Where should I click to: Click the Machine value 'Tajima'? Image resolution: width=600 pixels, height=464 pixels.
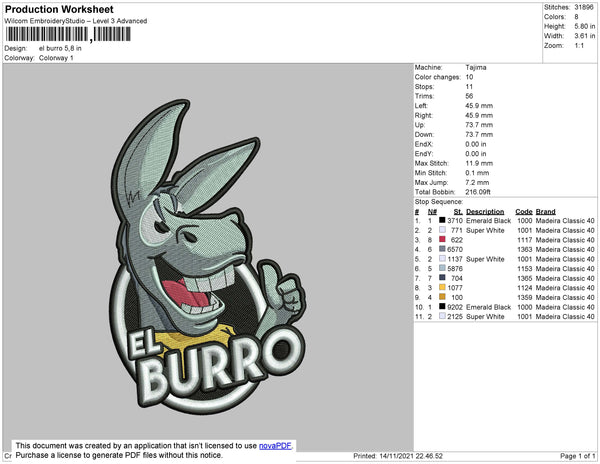click(476, 67)
